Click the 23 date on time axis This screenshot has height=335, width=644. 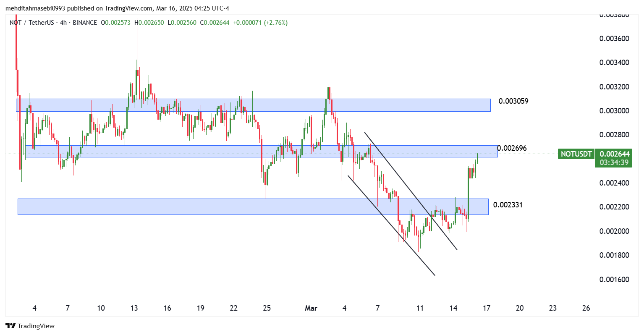tap(553, 308)
